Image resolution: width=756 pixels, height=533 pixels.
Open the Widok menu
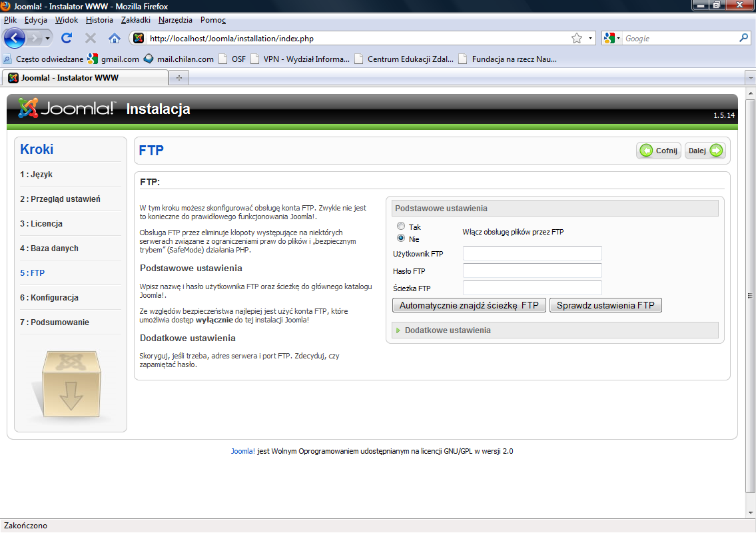(x=67, y=20)
